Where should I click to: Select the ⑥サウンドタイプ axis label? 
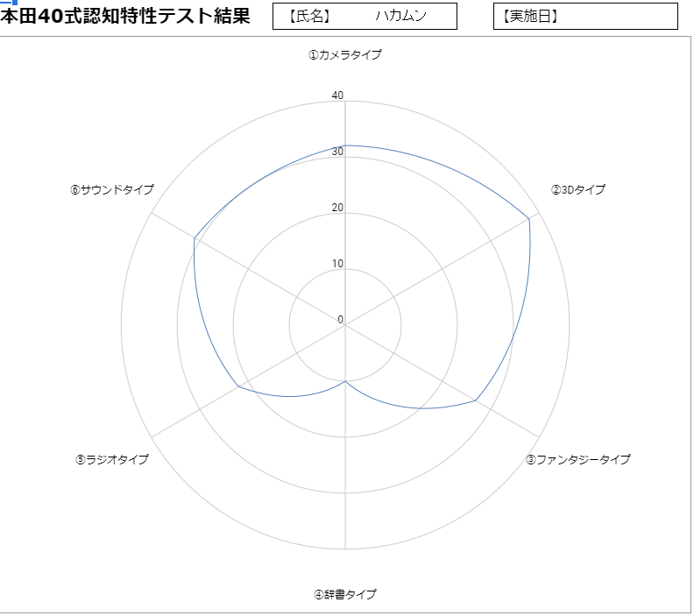112,190
